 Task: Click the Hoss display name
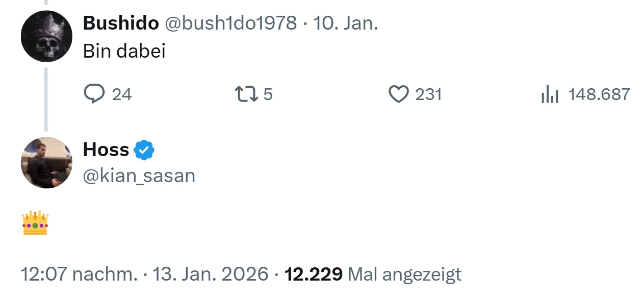click(106, 149)
